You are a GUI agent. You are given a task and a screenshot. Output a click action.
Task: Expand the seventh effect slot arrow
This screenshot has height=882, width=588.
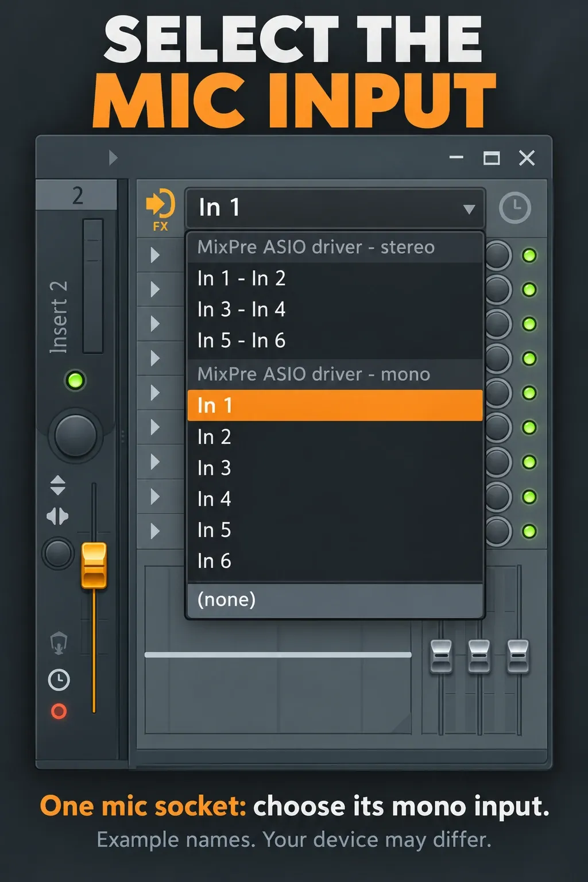tap(155, 462)
